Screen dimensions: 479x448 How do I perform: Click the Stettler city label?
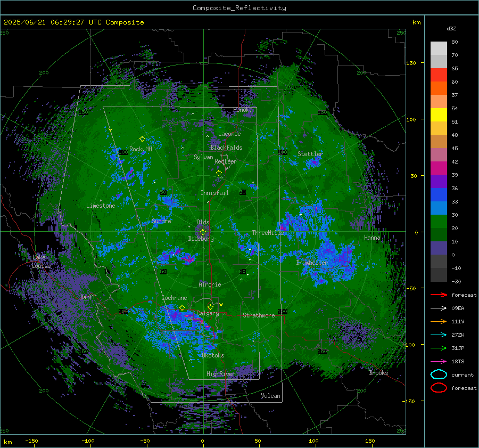pos(310,154)
